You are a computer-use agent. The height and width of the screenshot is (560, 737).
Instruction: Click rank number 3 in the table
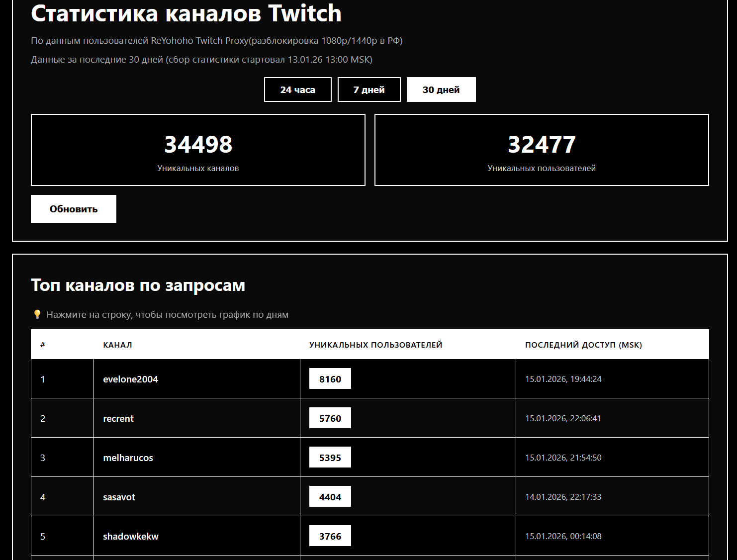click(43, 458)
